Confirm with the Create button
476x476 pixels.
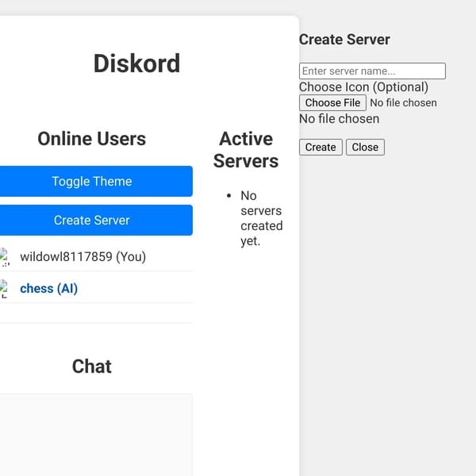tap(321, 148)
